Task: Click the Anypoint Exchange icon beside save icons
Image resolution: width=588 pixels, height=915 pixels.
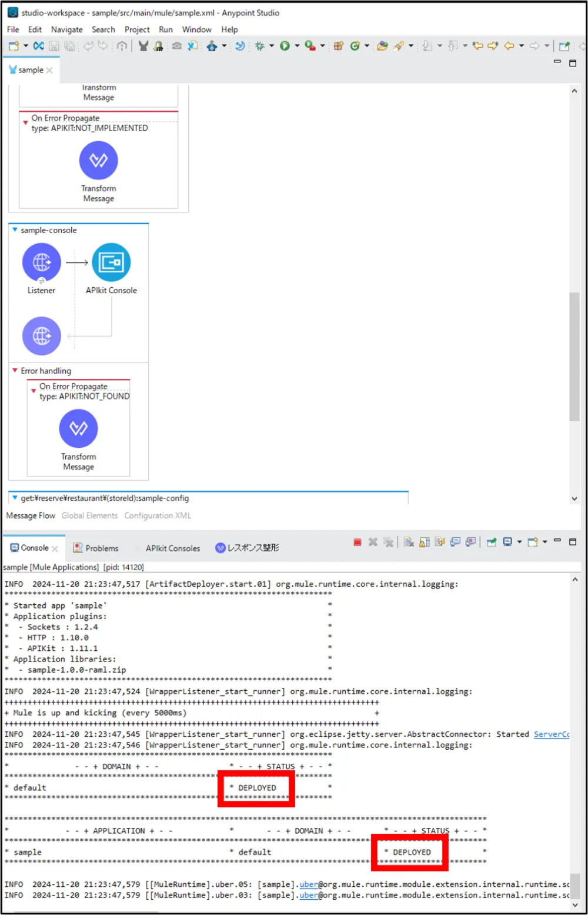Action: point(39,46)
